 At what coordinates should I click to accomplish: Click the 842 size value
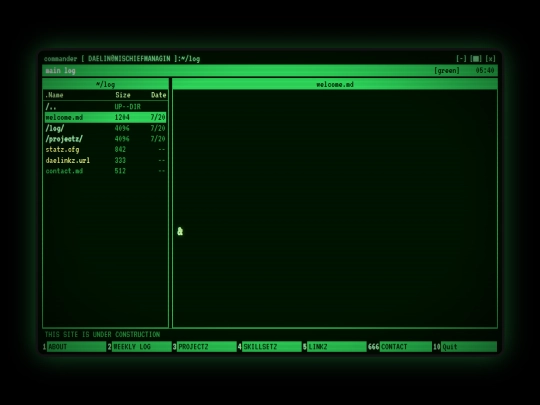[x=120, y=149]
